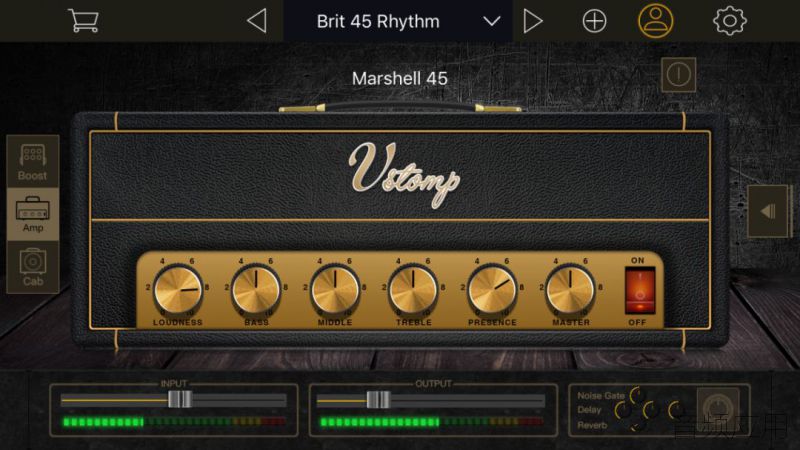Switch to Cab tab
This screenshot has height=450, width=800.
[x=33, y=267]
